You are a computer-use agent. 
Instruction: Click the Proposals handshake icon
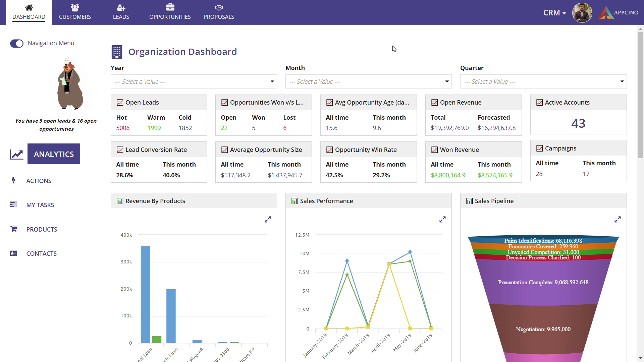click(x=219, y=7)
